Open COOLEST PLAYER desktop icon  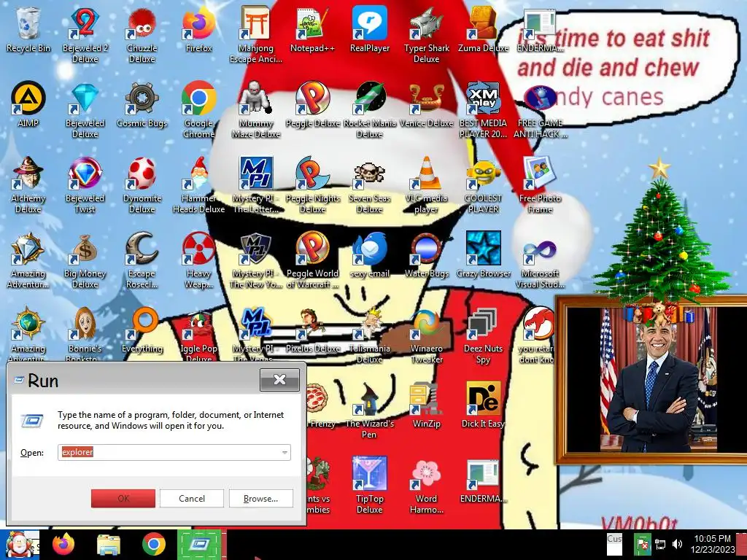pyautogui.click(x=483, y=185)
